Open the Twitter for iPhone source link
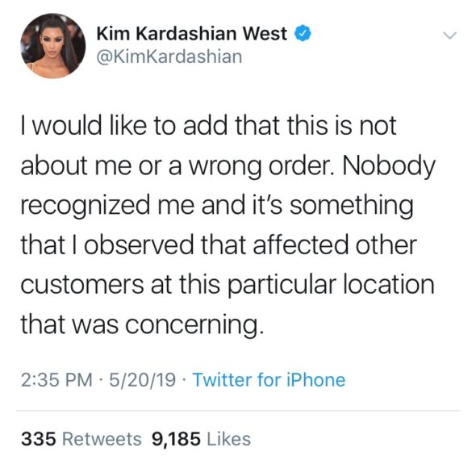The width and height of the screenshot is (476, 460). pyautogui.click(x=269, y=379)
